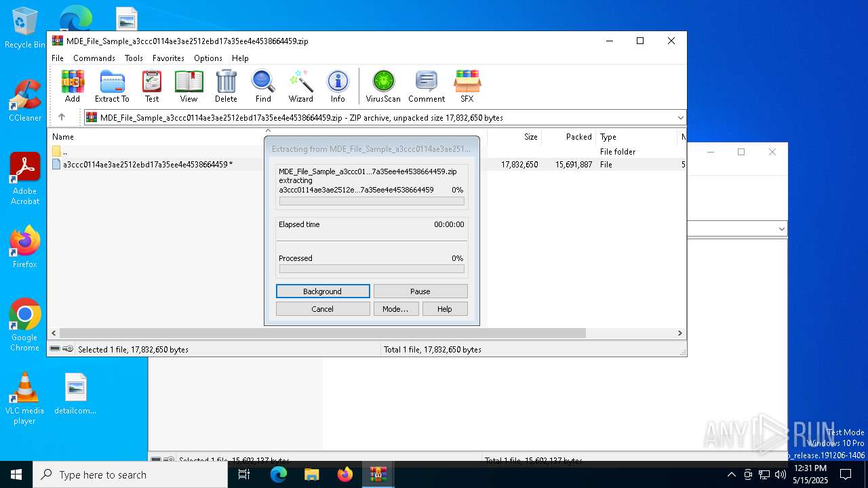Launch the Wizard tool

301,86
